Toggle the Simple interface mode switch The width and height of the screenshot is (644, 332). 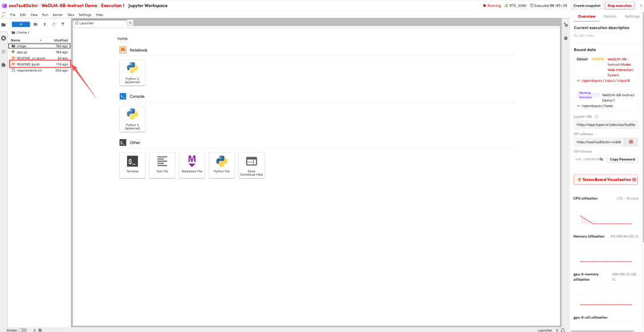[x=23, y=330]
